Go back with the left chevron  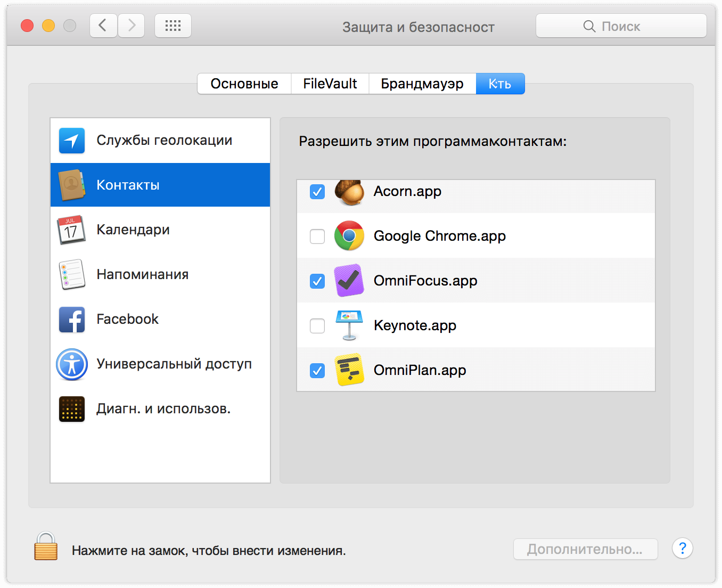pos(103,26)
